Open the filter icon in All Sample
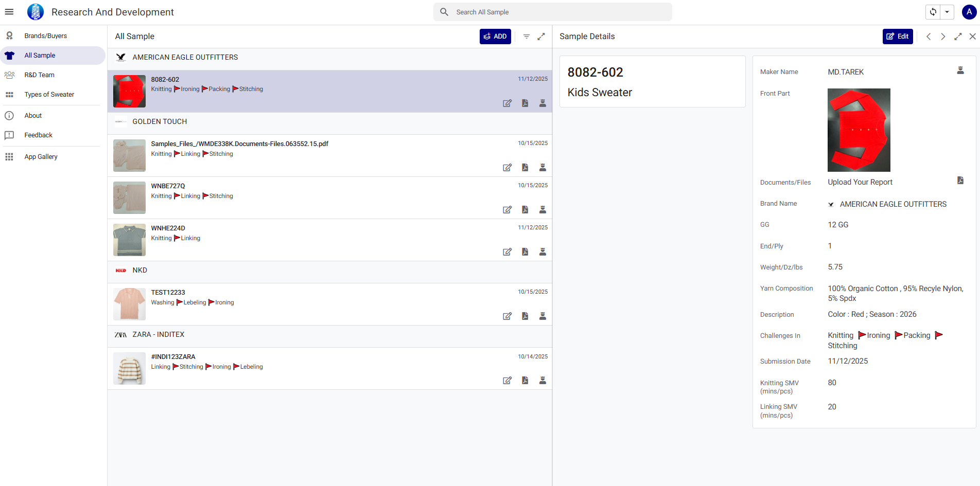This screenshot has width=980, height=486. 527,37
